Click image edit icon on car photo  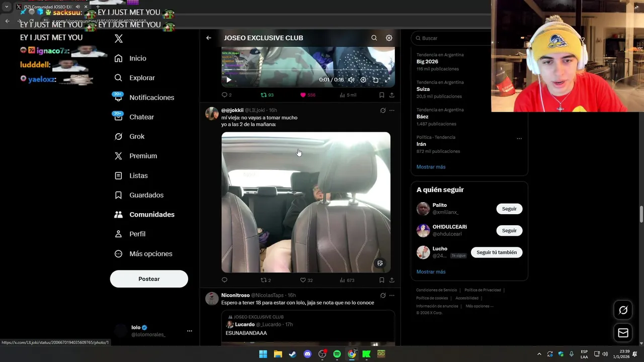click(x=380, y=263)
